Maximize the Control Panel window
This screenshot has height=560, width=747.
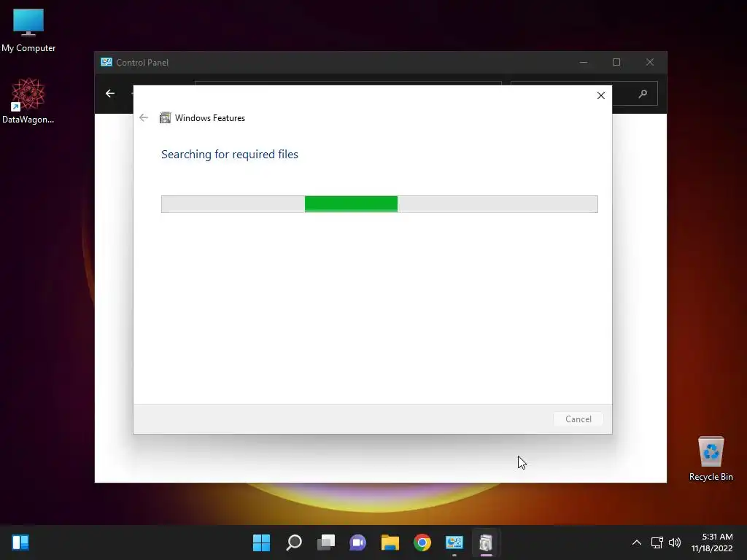616,63
